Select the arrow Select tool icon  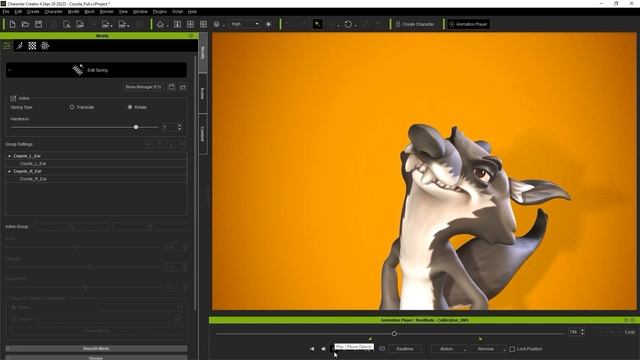click(x=317, y=24)
